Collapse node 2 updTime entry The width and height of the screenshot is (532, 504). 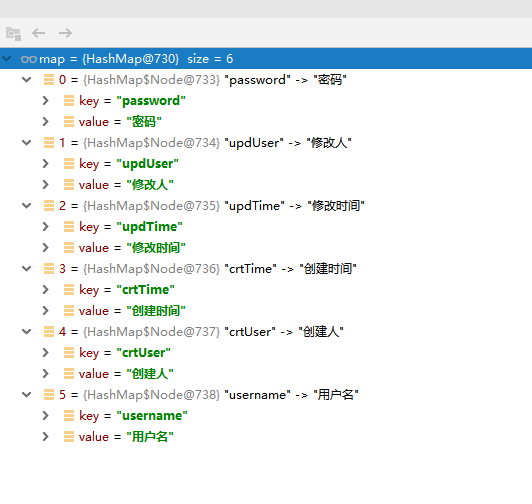click(x=26, y=206)
